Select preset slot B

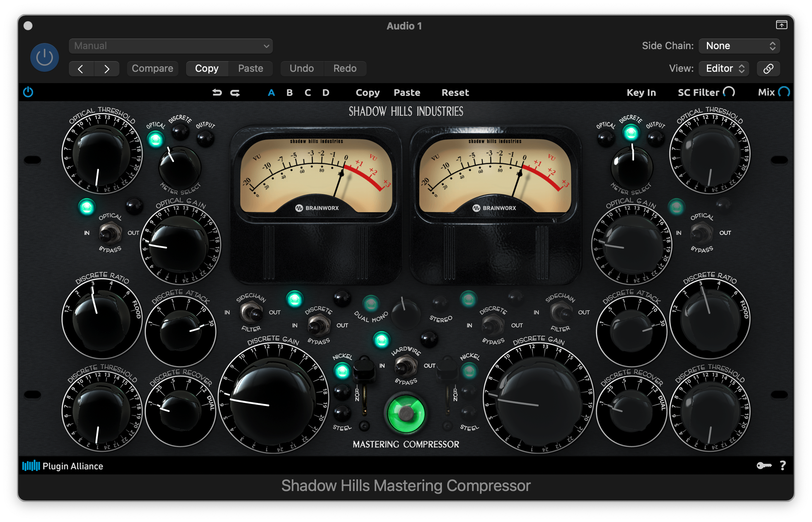click(x=289, y=93)
